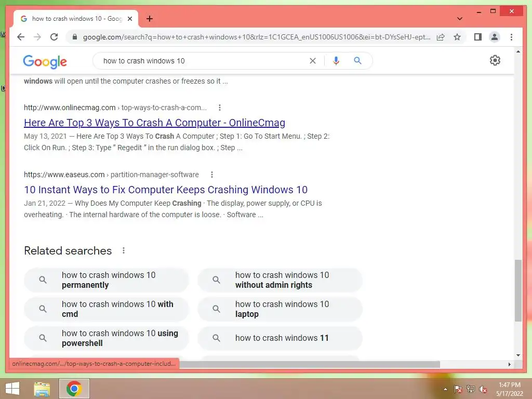Click the easeus.com result URL text
The height and width of the screenshot is (399, 532).
click(x=111, y=175)
